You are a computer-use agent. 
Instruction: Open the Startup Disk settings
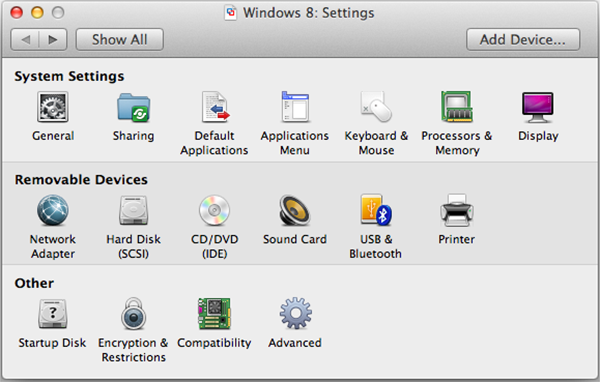click(53, 314)
